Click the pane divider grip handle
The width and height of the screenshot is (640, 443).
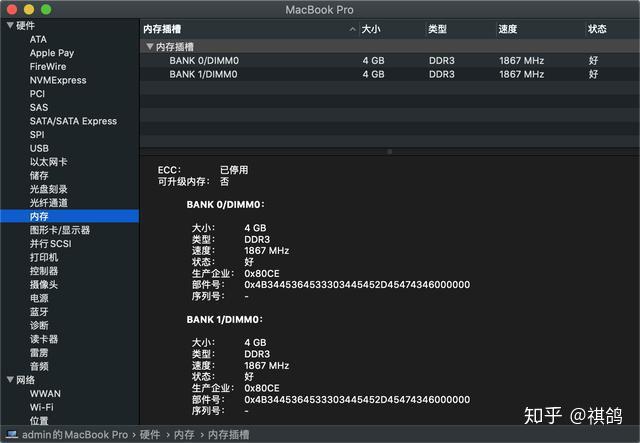(x=389, y=151)
